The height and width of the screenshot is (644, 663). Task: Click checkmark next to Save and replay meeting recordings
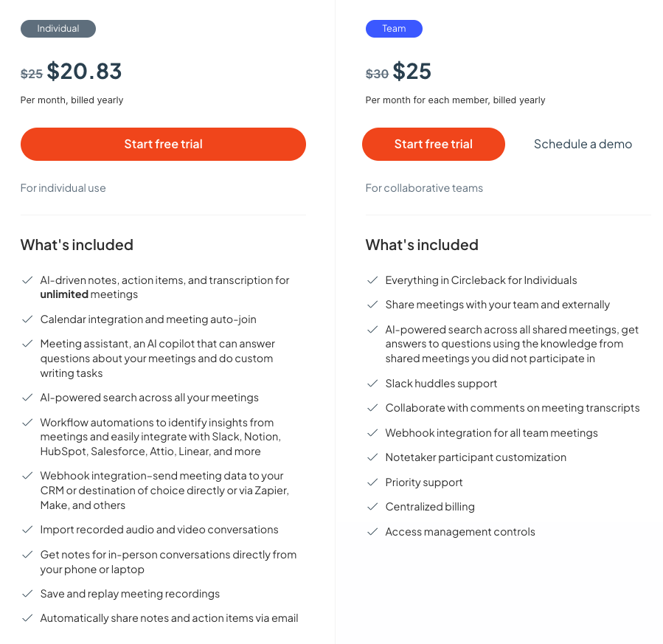click(27, 594)
